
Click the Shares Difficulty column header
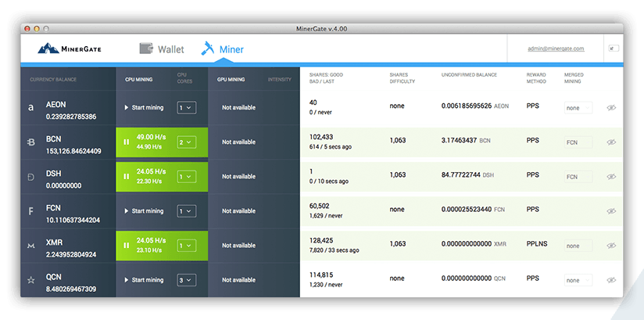click(402, 78)
